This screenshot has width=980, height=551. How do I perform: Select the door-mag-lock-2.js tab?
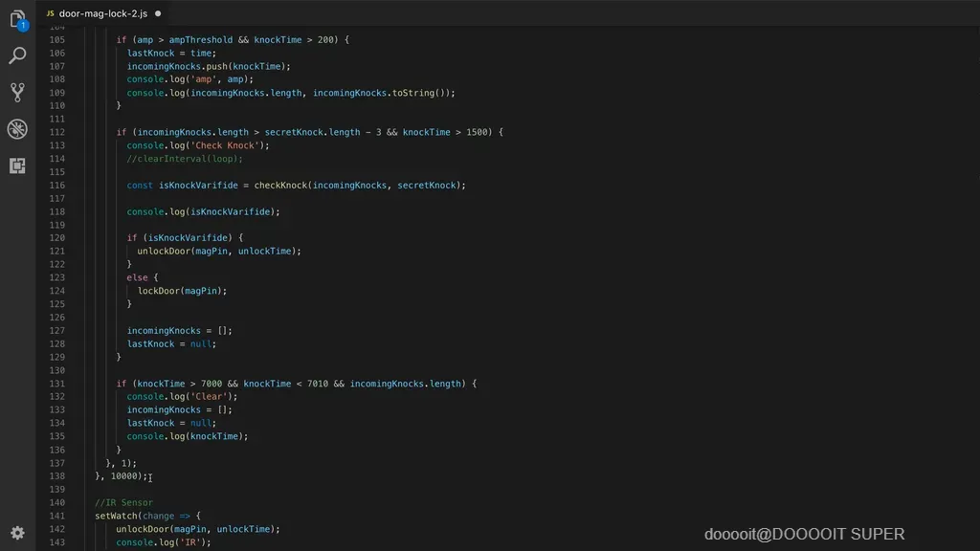(x=103, y=13)
